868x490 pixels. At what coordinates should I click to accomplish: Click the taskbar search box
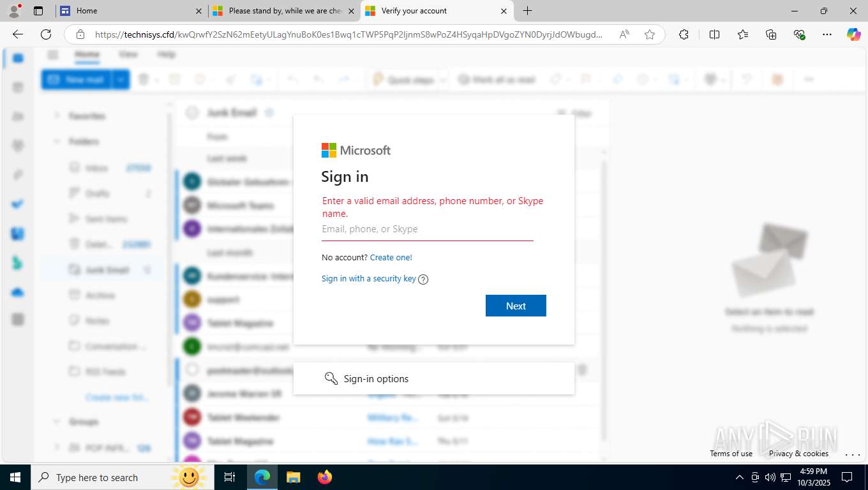click(x=121, y=477)
